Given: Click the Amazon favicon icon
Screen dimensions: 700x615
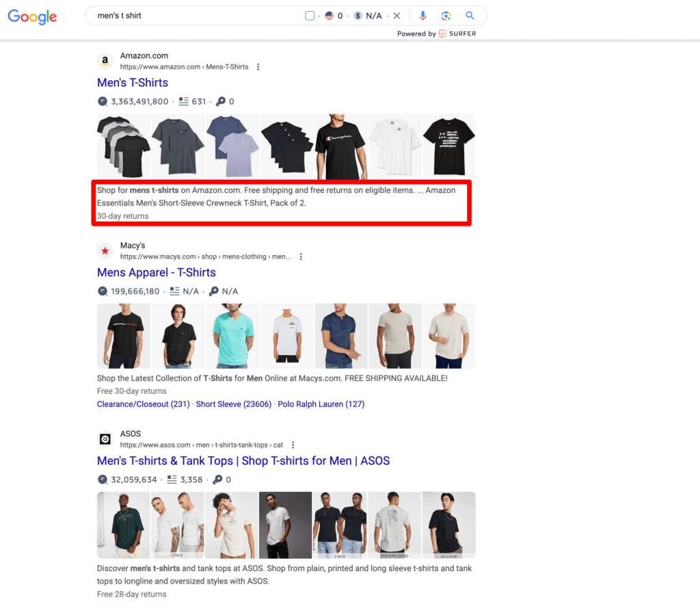Looking at the screenshot, I should [105, 61].
